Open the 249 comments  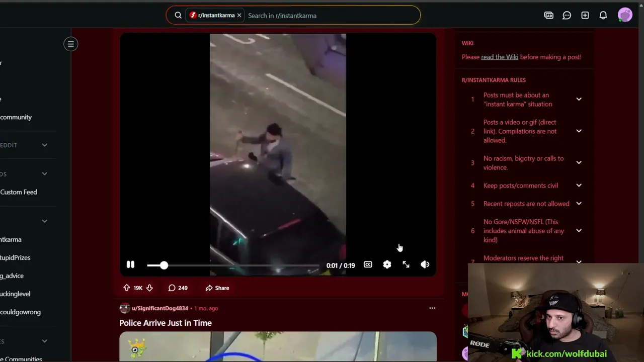178,288
